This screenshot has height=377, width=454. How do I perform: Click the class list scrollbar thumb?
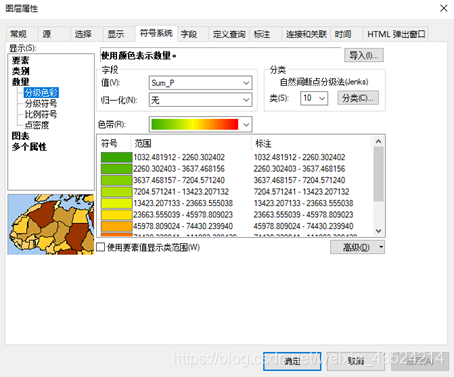[378, 174]
